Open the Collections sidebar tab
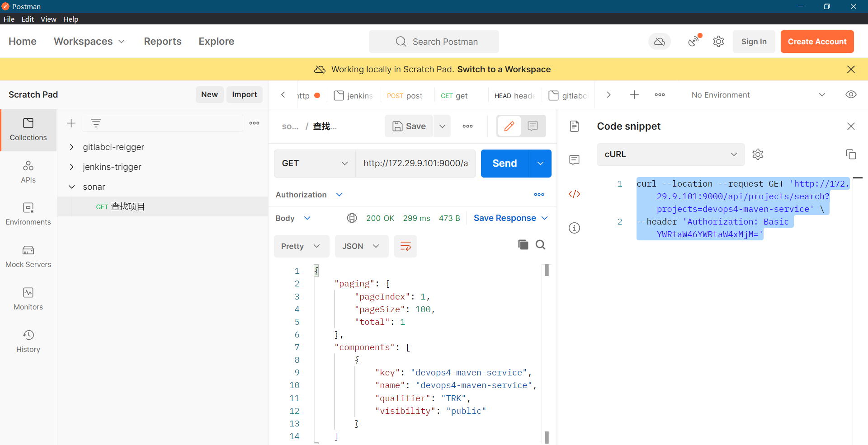The image size is (868, 445). click(x=28, y=130)
